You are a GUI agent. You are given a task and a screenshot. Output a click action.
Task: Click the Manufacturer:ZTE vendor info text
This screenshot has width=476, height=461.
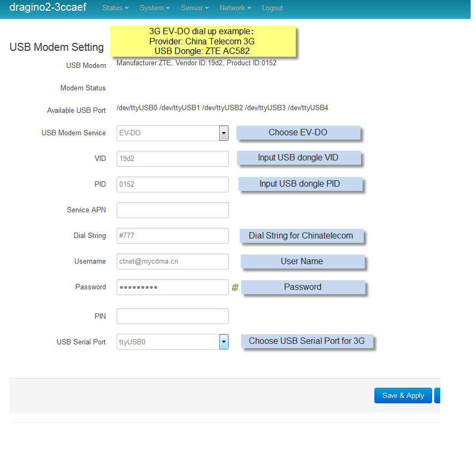(x=196, y=63)
